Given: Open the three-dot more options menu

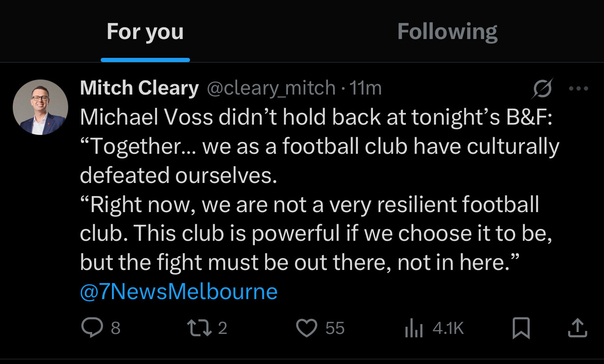Looking at the screenshot, I should click(578, 88).
